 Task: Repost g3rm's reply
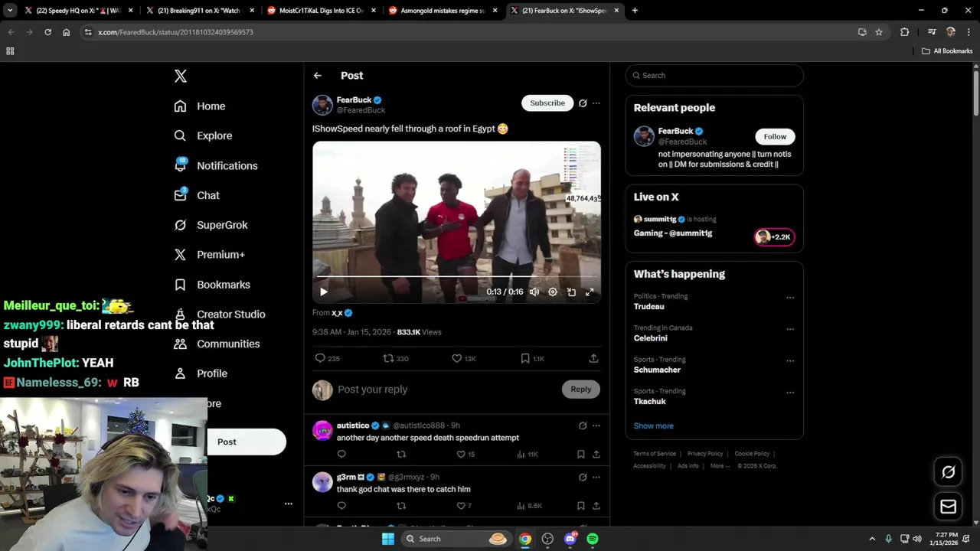tap(401, 506)
